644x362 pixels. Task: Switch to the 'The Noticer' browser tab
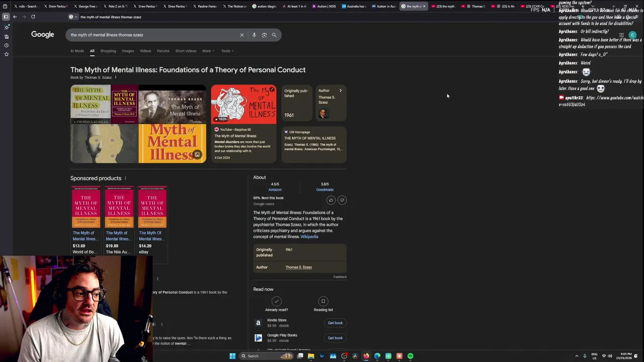click(x=234, y=6)
